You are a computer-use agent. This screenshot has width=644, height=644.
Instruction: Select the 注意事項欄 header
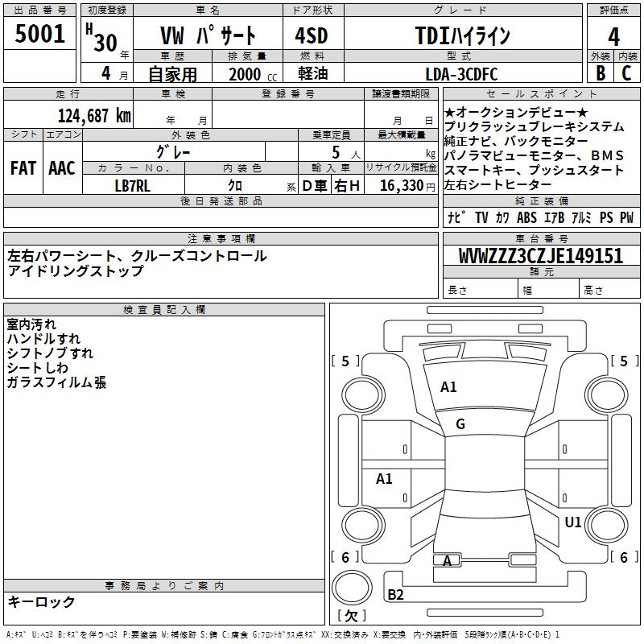point(221,238)
